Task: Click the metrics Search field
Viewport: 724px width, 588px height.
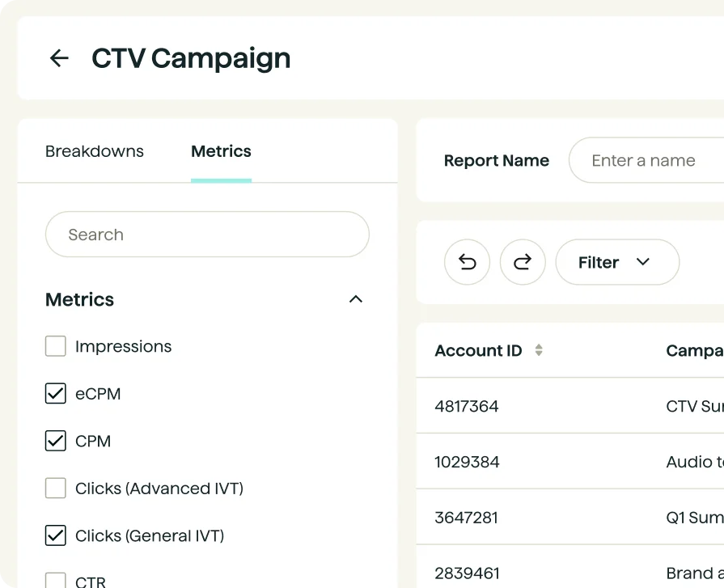Action: pyautogui.click(x=207, y=235)
